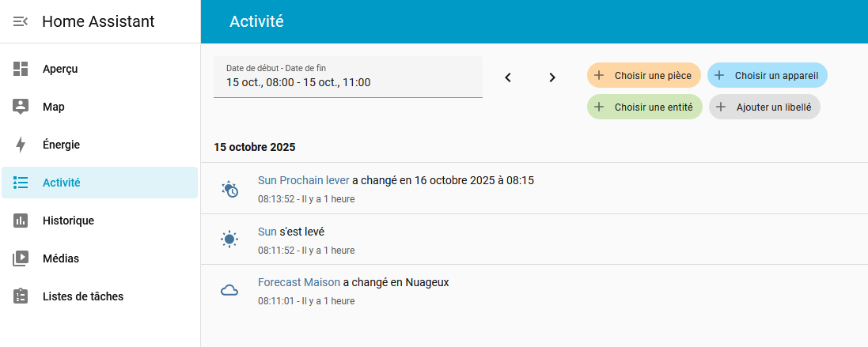Select Activité in the sidebar

tap(100, 183)
